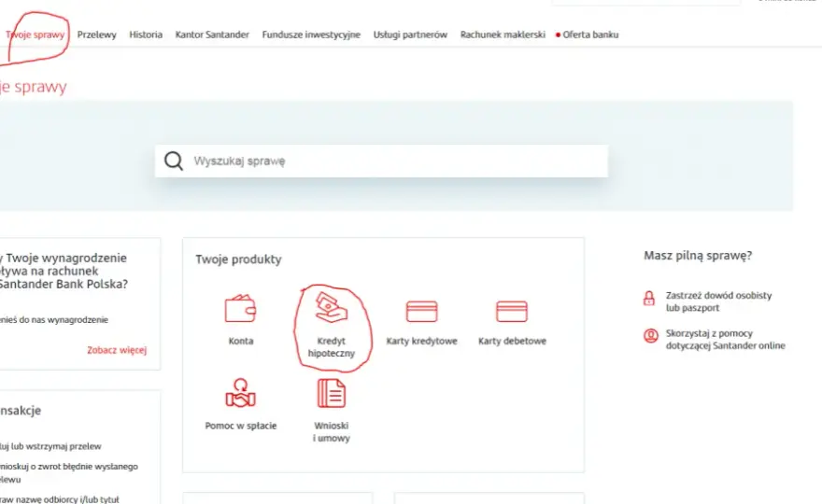This screenshot has width=822, height=504.
Task: Click the magnifier icon in search box
Action: click(x=174, y=161)
